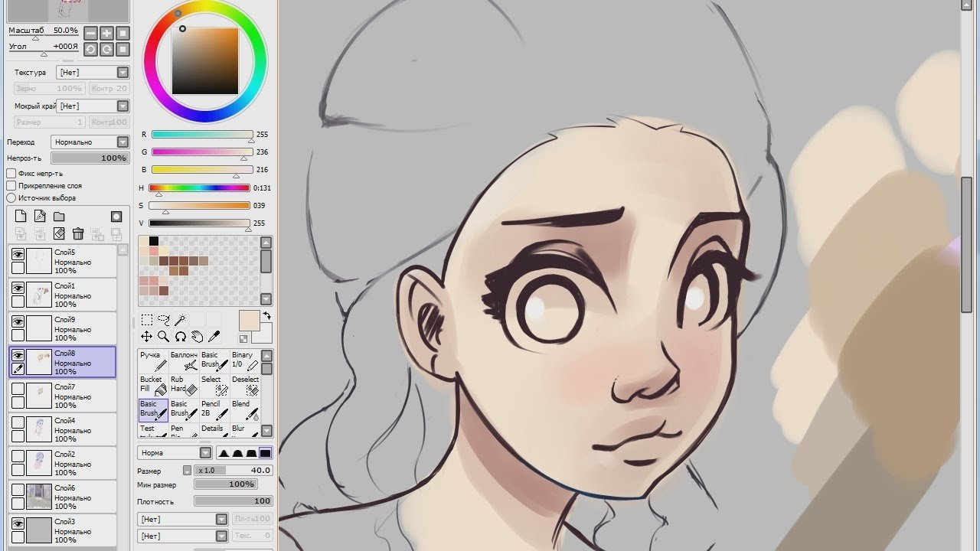Create a new layer folder
Image resolution: width=980 pixels, height=551 pixels.
(59, 217)
